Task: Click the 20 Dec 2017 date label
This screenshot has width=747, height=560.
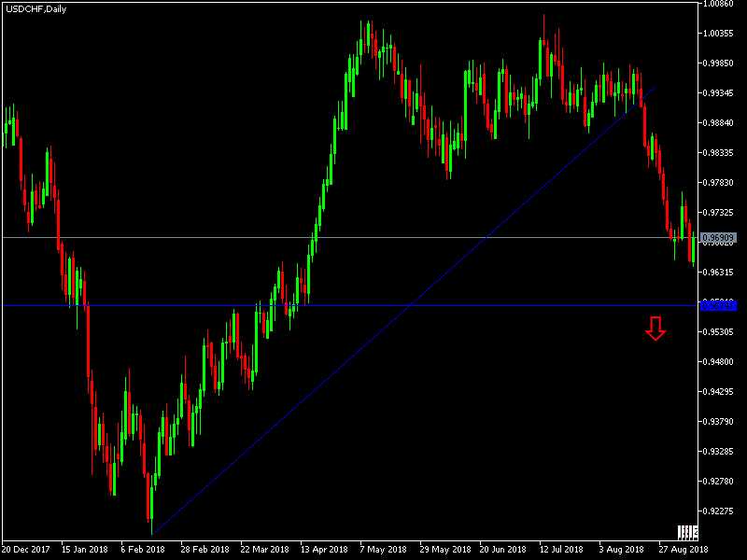Action: pos(26,549)
